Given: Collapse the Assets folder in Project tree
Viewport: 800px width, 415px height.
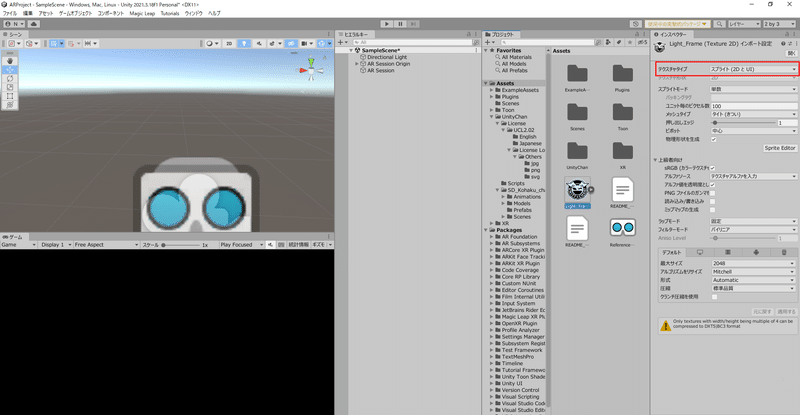Looking at the screenshot, I should click(x=486, y=83).
